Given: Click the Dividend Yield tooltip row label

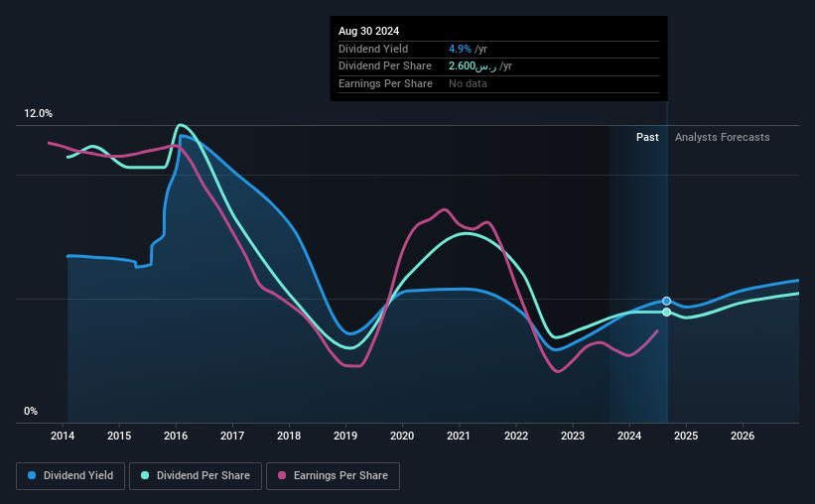Looking at the screenshot, I should [373, 49].
